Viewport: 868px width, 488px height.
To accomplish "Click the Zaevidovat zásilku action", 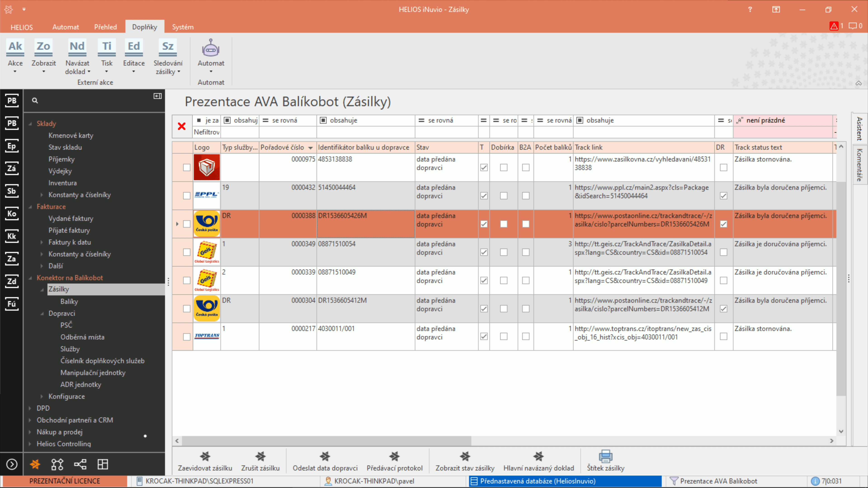I will point(205,461).
